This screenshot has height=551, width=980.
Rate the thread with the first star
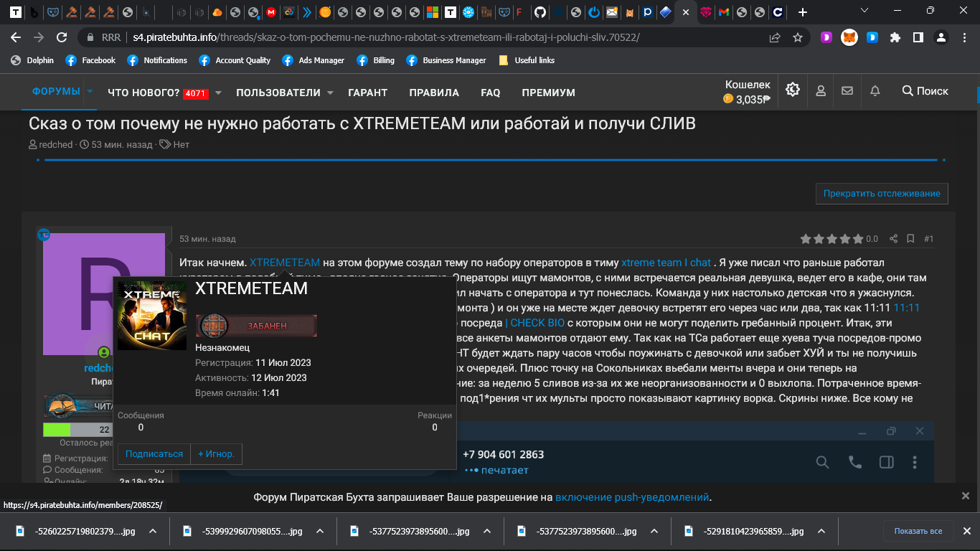click(x=806, y=239)
